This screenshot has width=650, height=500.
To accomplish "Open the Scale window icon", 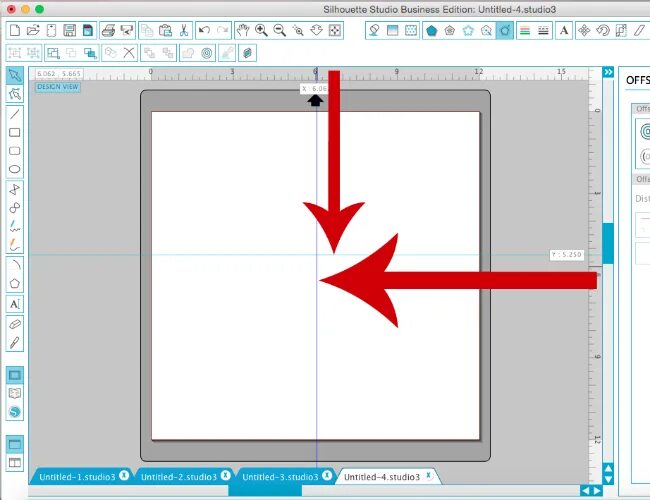I will 621,30.
